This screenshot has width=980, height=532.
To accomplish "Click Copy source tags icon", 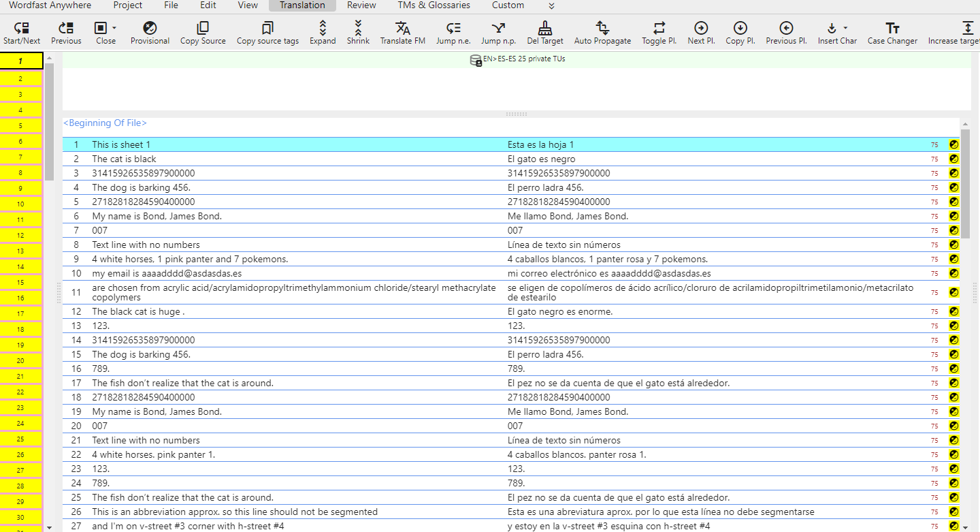I will (x=267, y=28).
